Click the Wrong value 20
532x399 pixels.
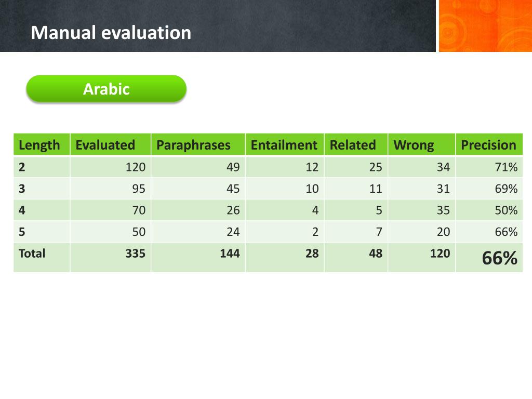[443, 232]
